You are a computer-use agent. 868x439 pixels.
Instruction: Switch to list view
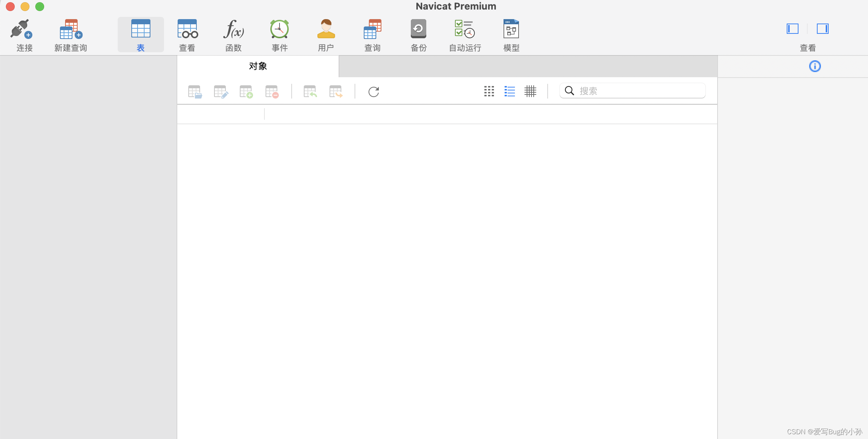510,91
